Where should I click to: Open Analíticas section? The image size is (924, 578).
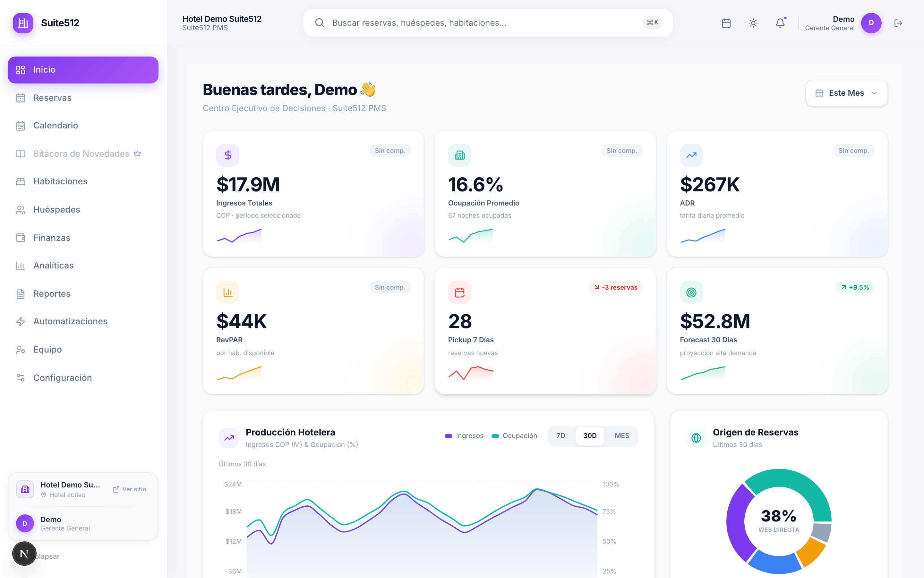tap(83, 265)
